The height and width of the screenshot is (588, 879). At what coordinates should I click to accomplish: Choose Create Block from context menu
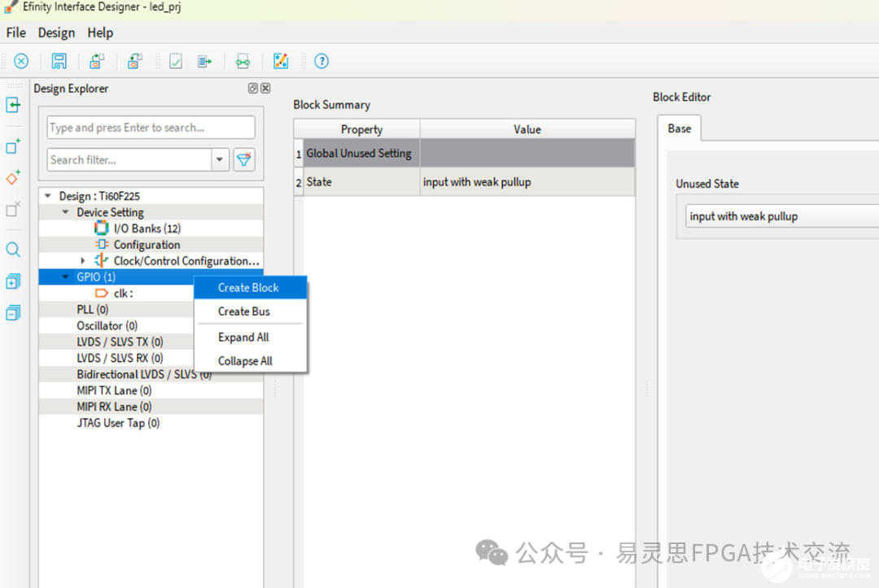click(x=250, y=287)
